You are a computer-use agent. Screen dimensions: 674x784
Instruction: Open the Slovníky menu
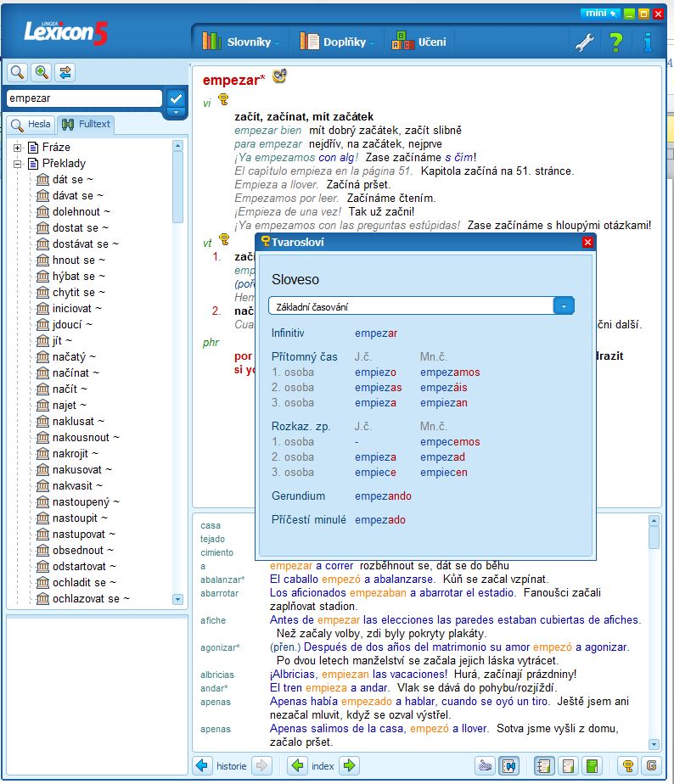pyautogui.click(x=240, y=42)
